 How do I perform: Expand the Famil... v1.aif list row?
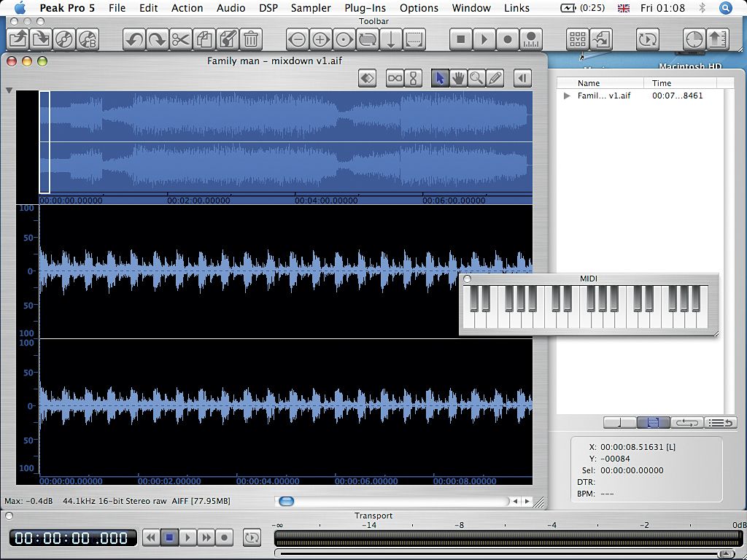[567, 96]
